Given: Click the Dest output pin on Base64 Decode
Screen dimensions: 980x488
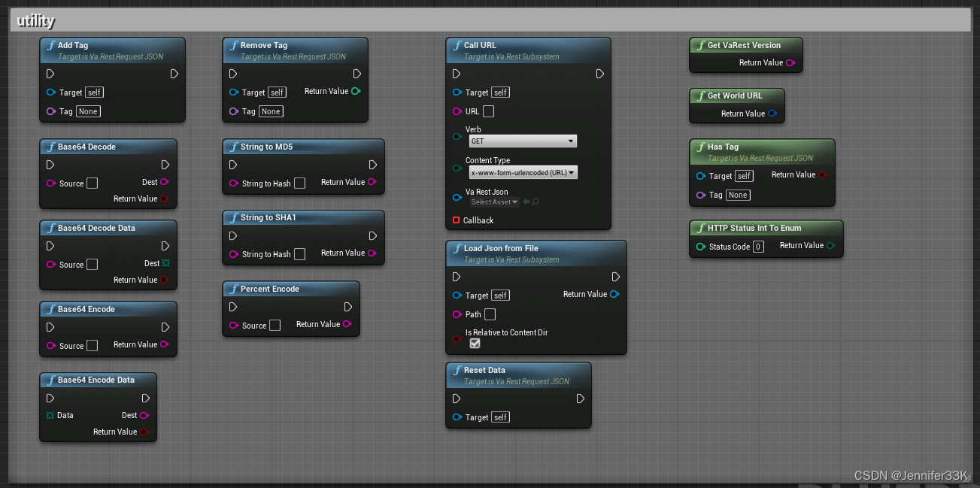Looking at the screenshot, I should coord(165,183).
